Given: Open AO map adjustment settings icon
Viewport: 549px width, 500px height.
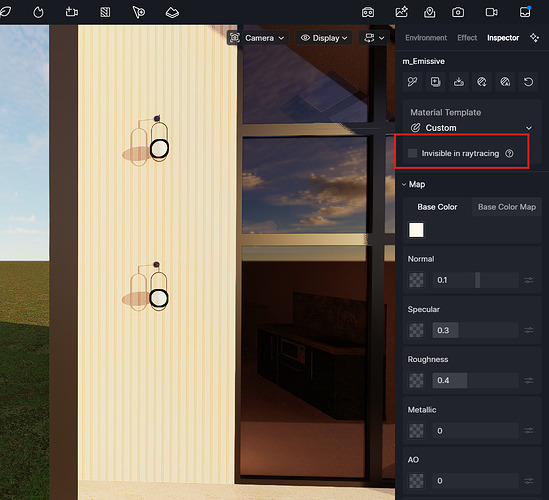Looking at the screenshot, I should [529, 481].
